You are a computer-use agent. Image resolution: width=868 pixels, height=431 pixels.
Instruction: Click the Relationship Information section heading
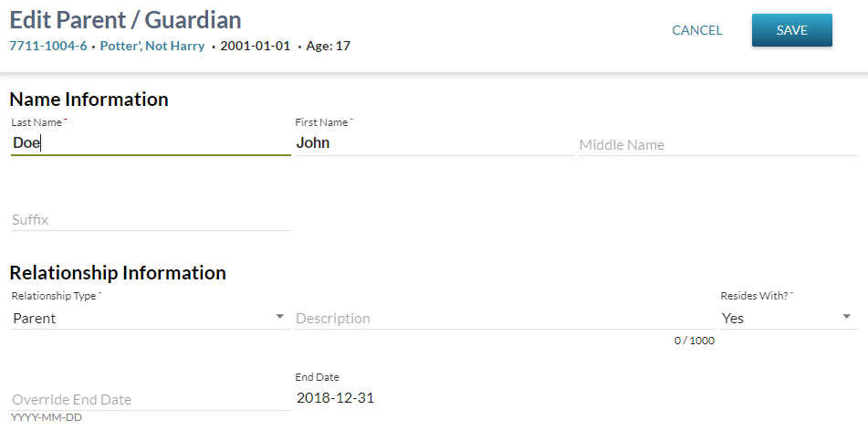tap(118, 273)
